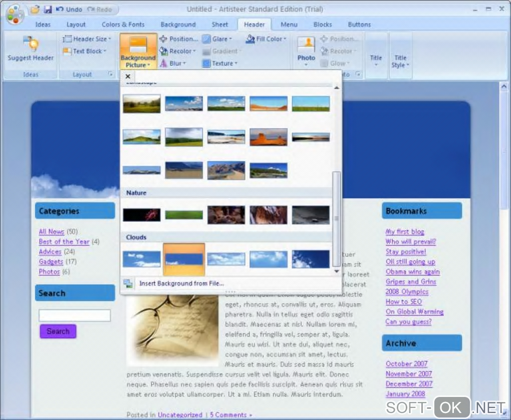Open the Text Block dropdown
The image size is (511, 420).
click(85, 51)
